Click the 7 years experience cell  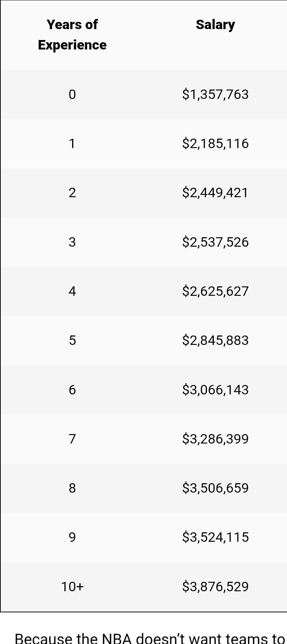(x=72, y=439)
